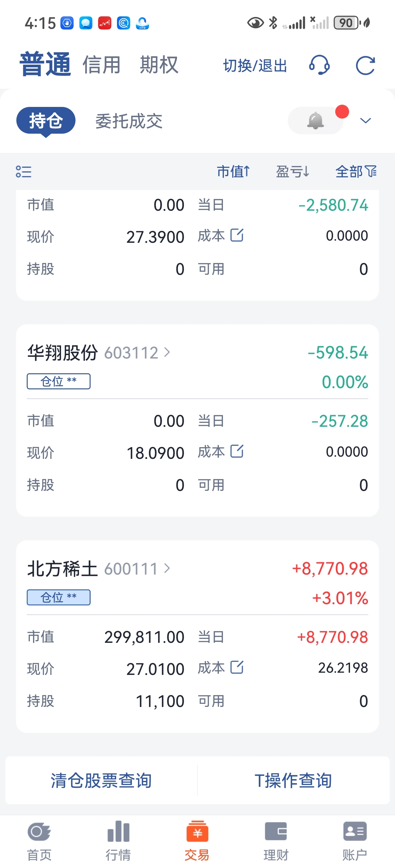Toggle 市值 ascending sort

(233, 171)
